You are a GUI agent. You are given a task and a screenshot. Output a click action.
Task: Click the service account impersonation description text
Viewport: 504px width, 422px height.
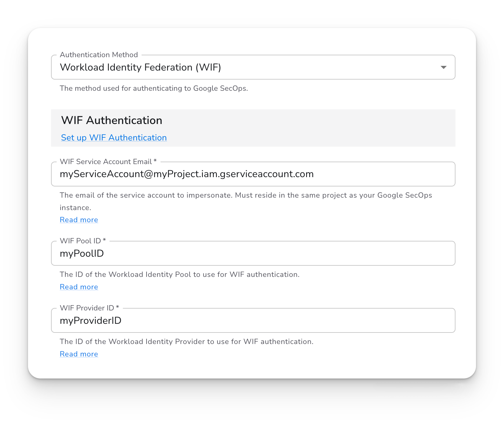pos(246,195)
